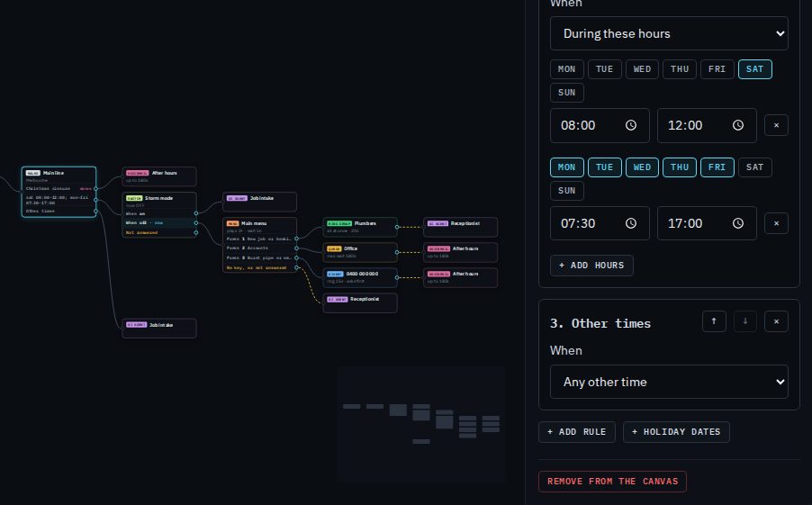Select the 0400 000000 forward node
Viewport: 812px width, 505px height.
[360, 277]
